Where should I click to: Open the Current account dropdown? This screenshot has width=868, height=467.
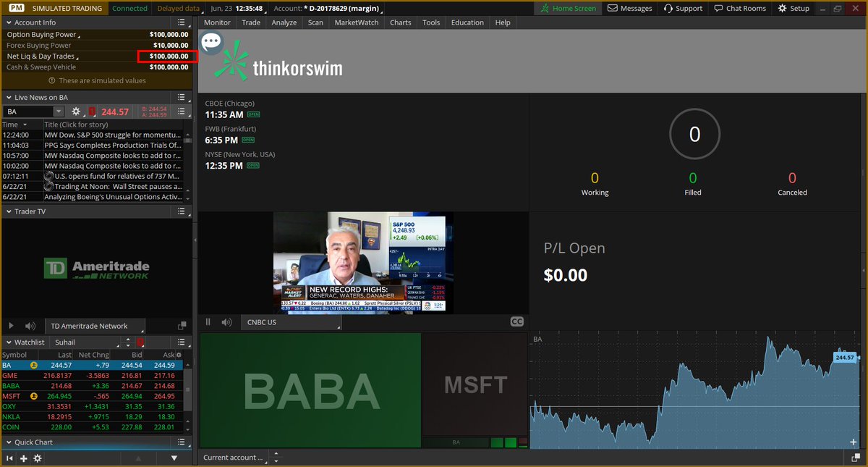pos(232,458)
